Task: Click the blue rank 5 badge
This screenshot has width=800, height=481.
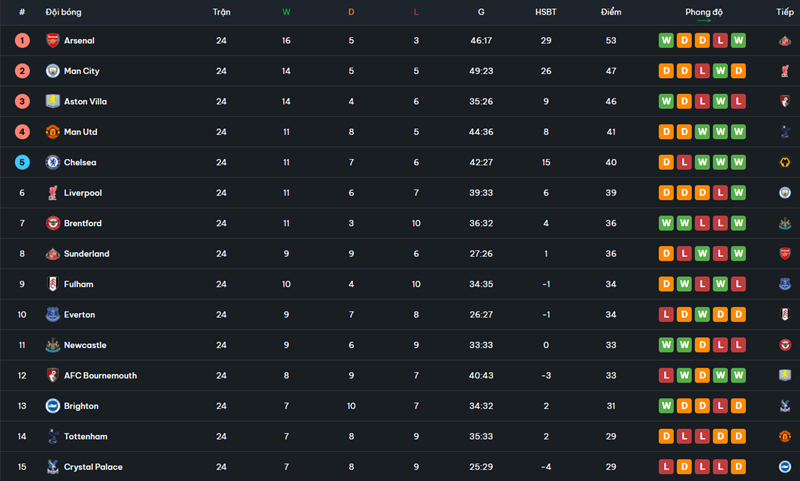Action: pos(22,163)
